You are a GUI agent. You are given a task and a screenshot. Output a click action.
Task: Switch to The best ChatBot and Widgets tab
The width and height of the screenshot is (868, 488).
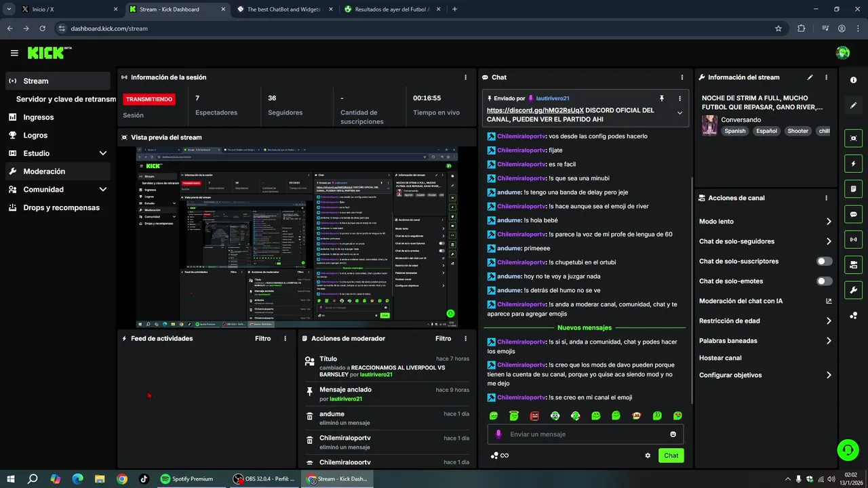(x=283, y=9)
